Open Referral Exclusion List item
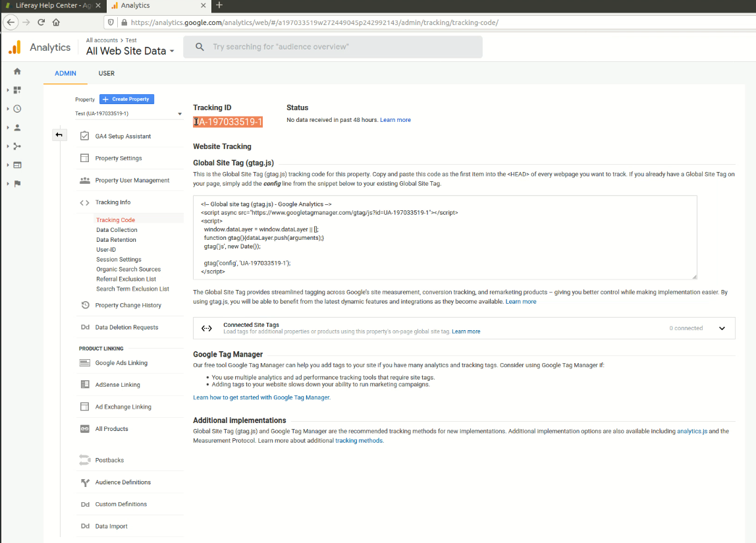 (126, 279)
